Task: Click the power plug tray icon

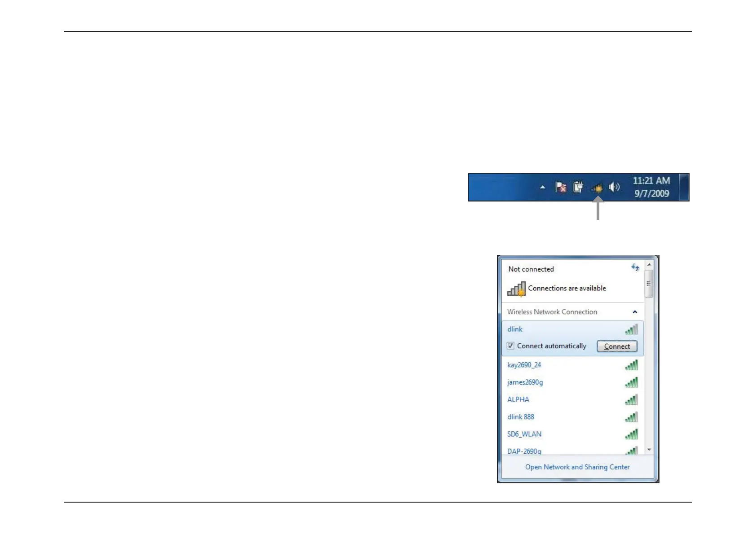Action: click(578, 187)
